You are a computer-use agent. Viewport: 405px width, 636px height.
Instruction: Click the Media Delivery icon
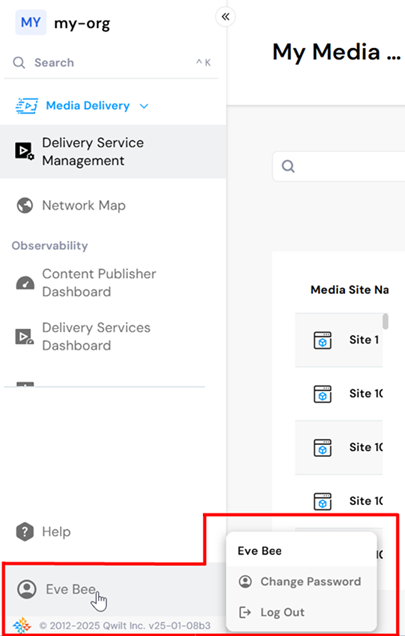tap(27, 105)
